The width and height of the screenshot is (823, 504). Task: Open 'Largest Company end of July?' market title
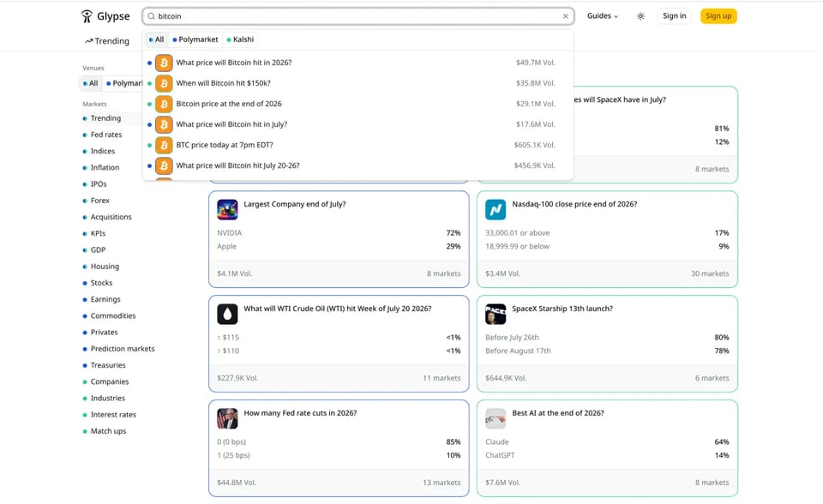294,204
